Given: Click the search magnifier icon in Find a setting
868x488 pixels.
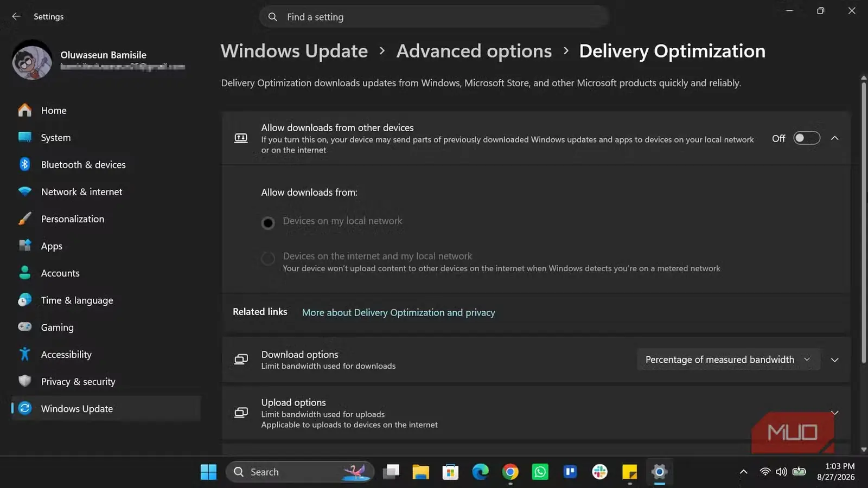Looking at the screenshot, I should 272,17.
